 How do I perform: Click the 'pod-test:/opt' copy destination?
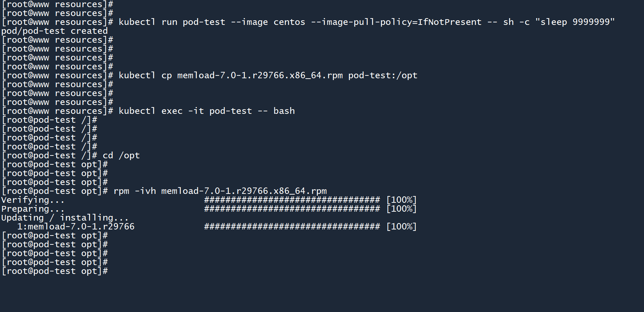(x=383, y=75)
